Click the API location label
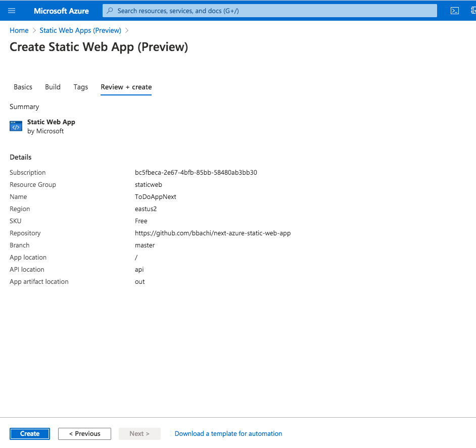The image size is (476, 448). 27,270
